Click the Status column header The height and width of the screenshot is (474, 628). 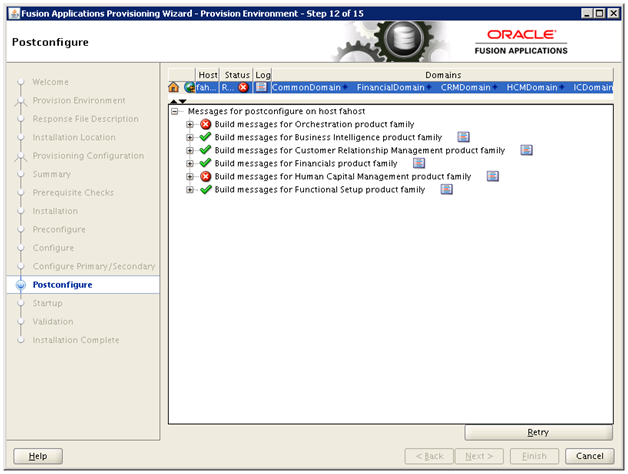tap(236, 75)
